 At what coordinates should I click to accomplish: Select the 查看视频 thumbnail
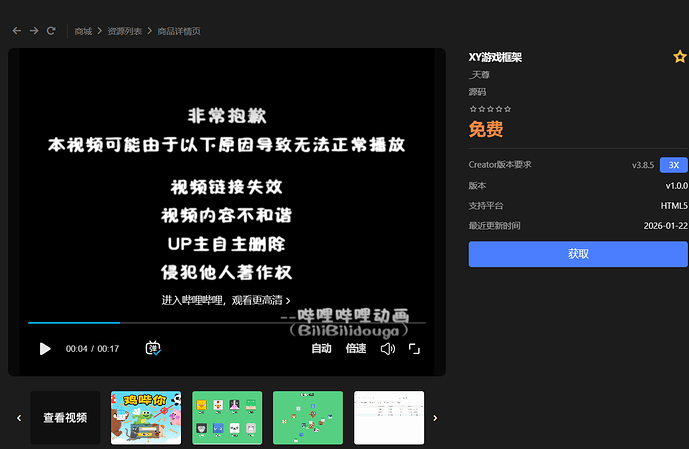click(65, 418)
